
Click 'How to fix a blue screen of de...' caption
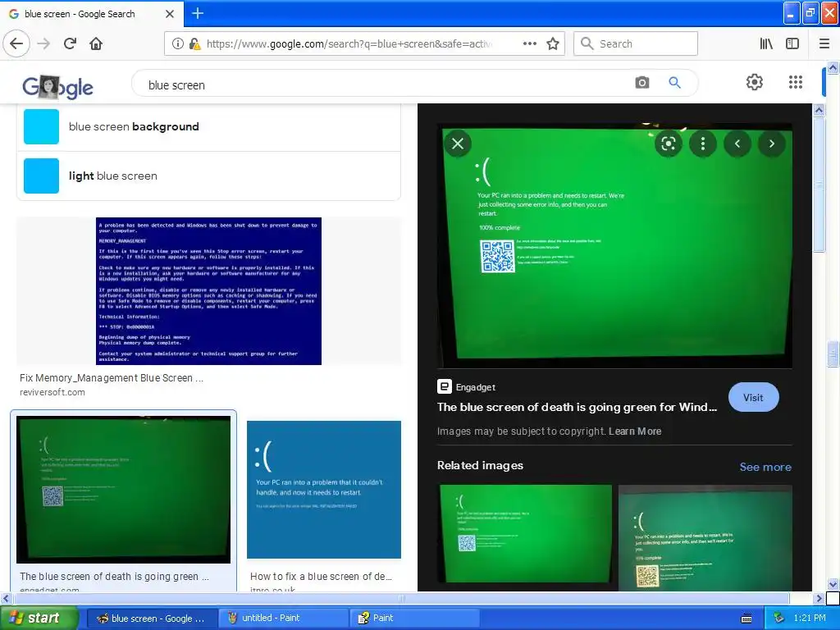[x=321, y=577]
